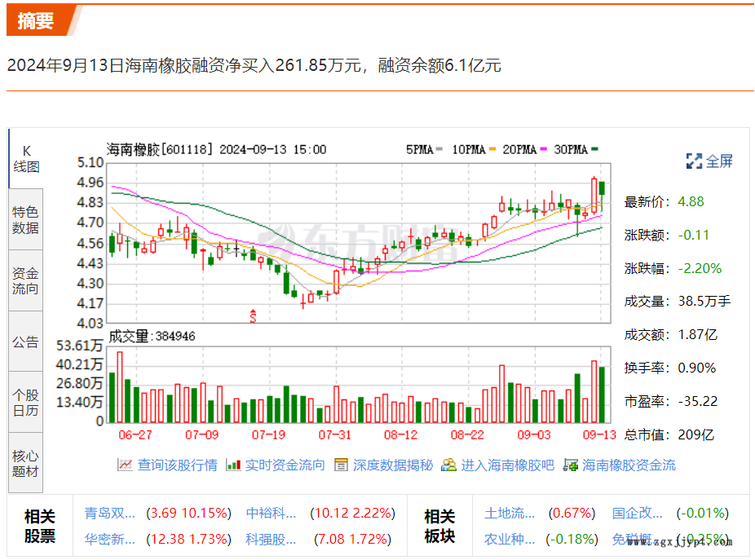The image size is (755, 560).
Task: Open related stock 青岛双...
Action: pos(110,514)
